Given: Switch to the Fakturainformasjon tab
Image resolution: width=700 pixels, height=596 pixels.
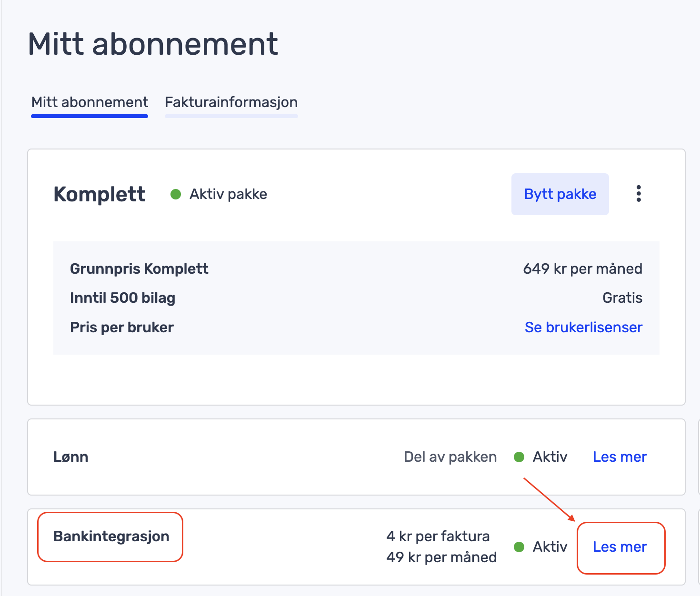Looking at the screenshot, I should [x=231, y=102].
